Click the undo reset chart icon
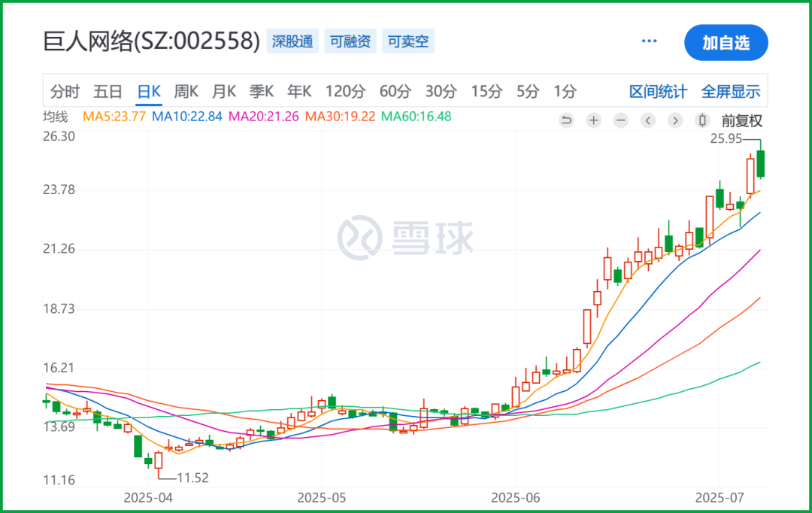 [x=567, y=121]
